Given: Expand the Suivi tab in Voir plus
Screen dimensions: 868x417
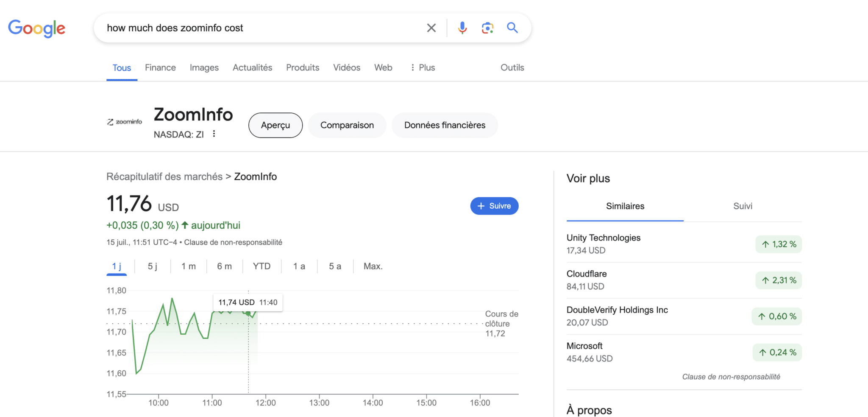Looking at the screenshot, I should tap(743, 206).
